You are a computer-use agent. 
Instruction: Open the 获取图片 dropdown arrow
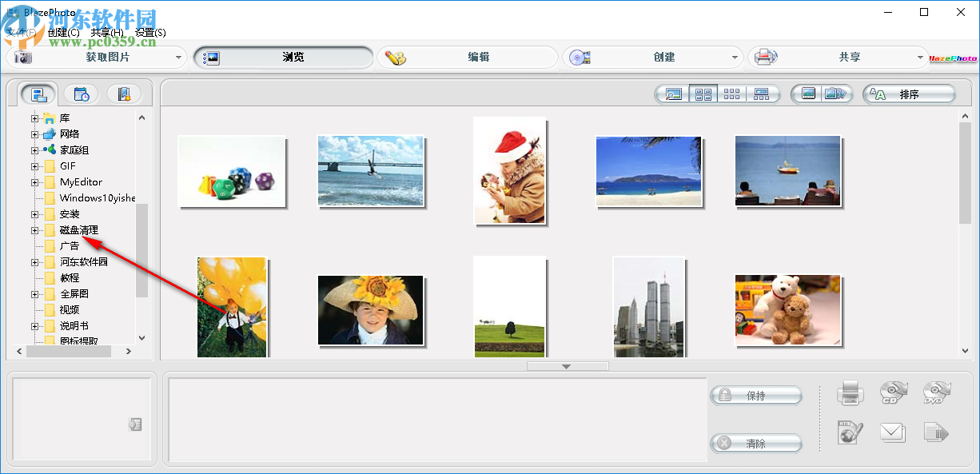[x=178, y=57]
